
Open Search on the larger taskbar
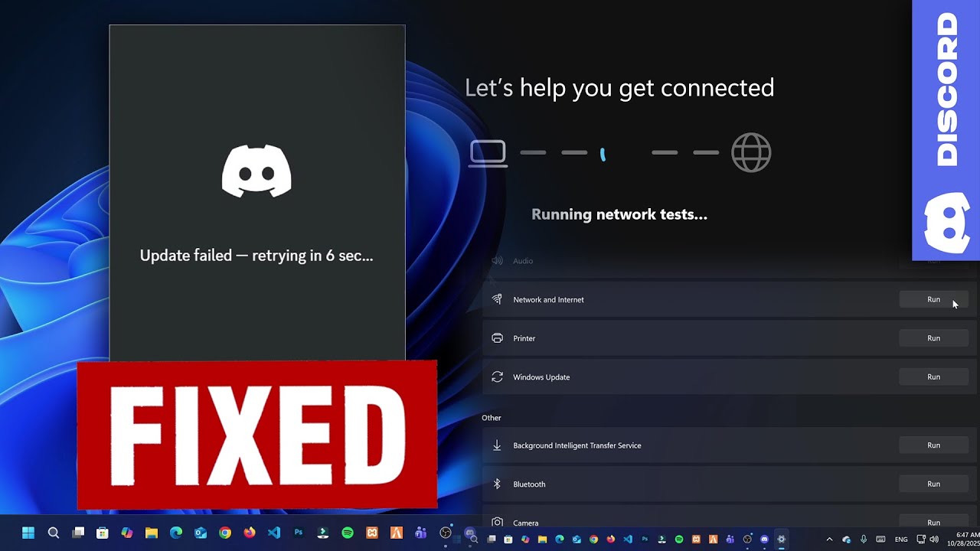click(x=54, y=533)
